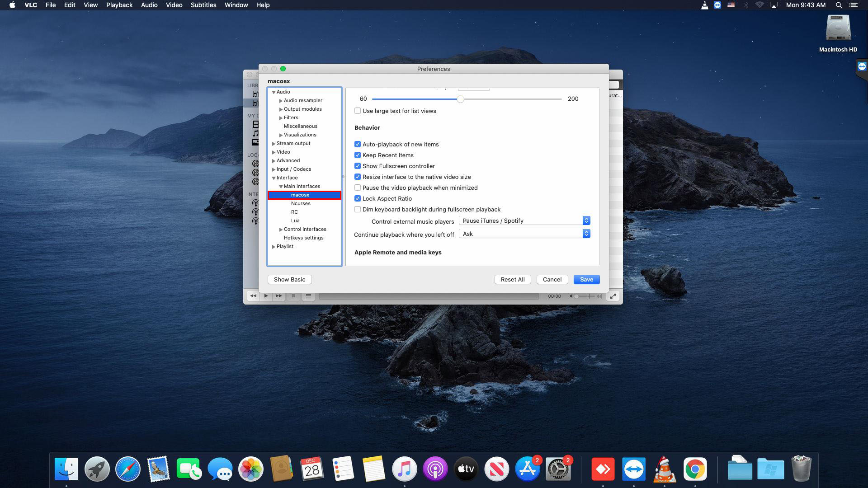Click the VLC cone icon in Dock
This screenshot has width=868, height=488.
click(x=665, y=469)
